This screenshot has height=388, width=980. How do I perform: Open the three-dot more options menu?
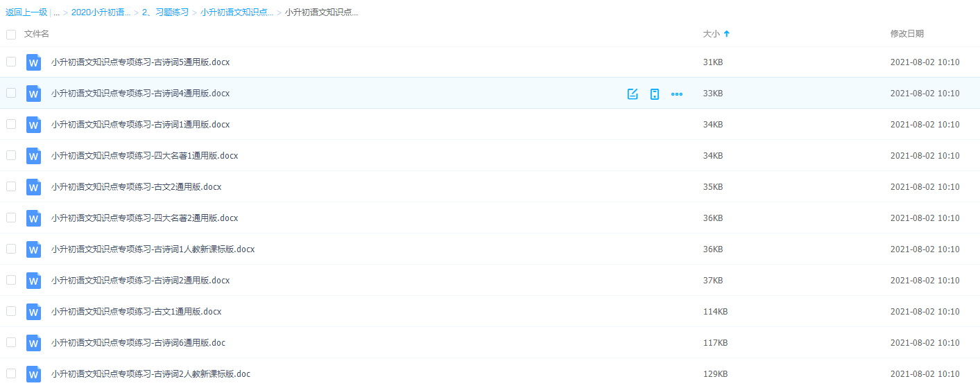pos(677,94)
